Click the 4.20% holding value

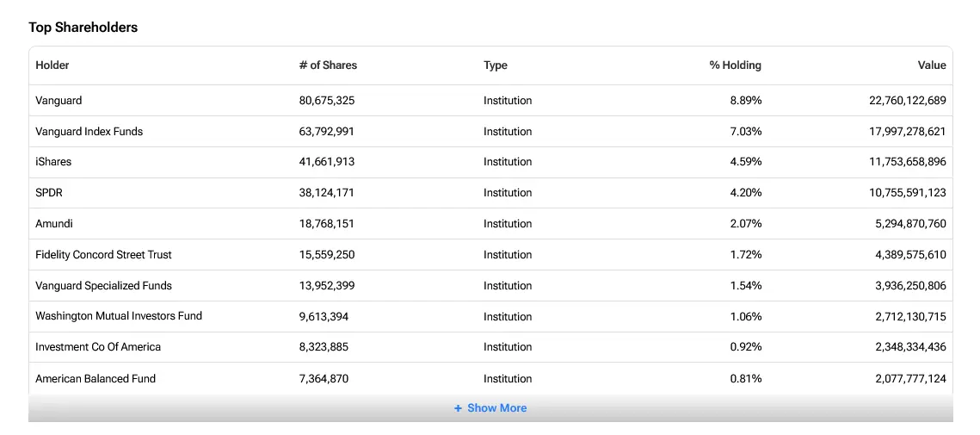pos(746,193)
